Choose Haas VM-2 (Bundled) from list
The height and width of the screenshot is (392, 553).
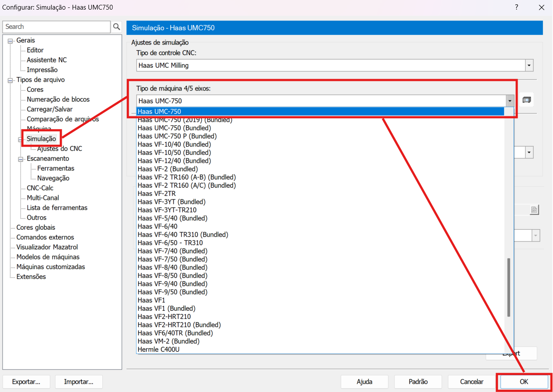[x=168, y=341]
